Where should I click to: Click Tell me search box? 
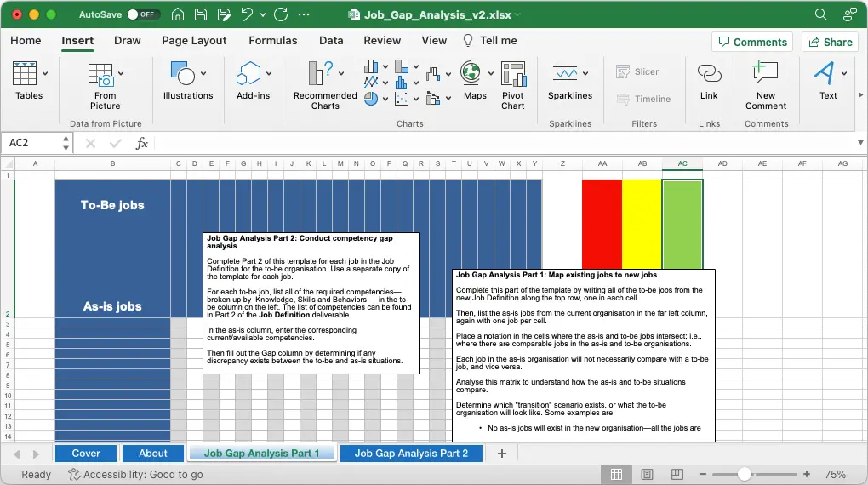click(x=490, y=41)
